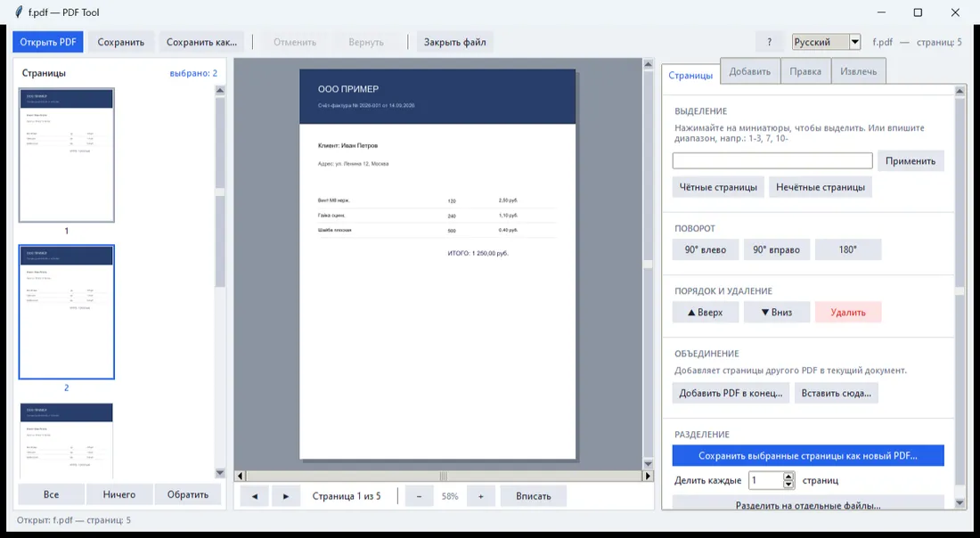
Task: Switch to the Страницы tab
Action: click(x=690, y=76)
